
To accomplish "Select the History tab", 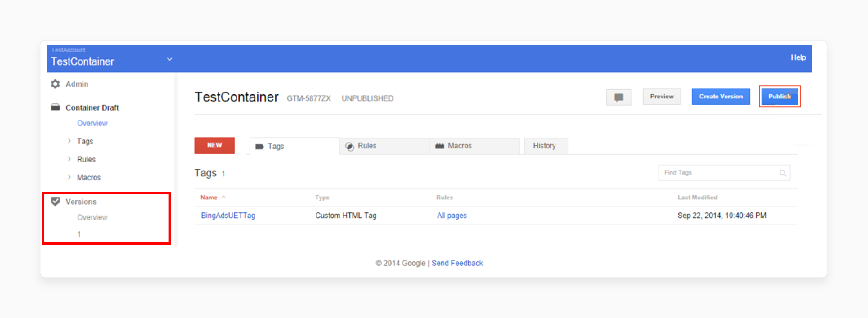I will click(x=543, y=145).
